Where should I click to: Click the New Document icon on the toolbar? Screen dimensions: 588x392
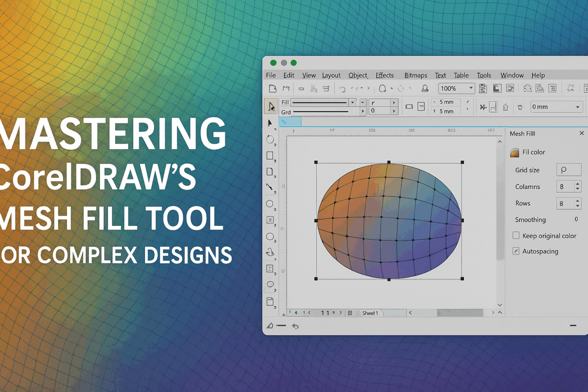[273, 88]
